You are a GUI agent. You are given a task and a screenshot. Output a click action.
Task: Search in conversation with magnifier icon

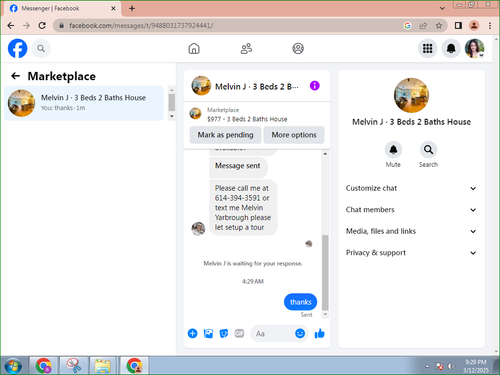click(x=428, y=150)
